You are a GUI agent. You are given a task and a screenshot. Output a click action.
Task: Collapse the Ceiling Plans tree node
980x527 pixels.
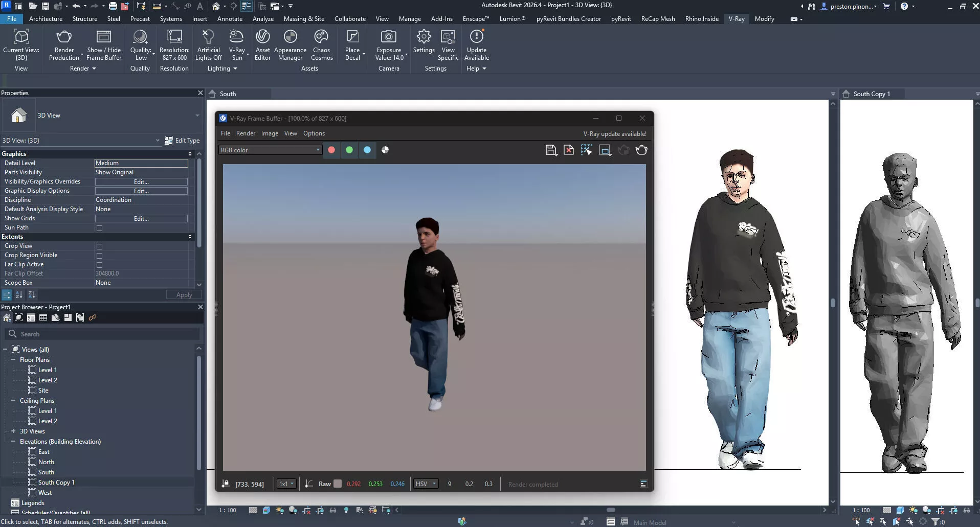pyautogui.click(x=13, y=401)
